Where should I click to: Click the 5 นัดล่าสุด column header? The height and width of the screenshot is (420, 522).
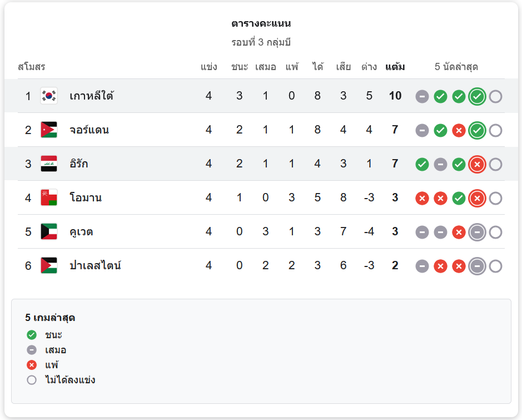[x=456, y=67]
